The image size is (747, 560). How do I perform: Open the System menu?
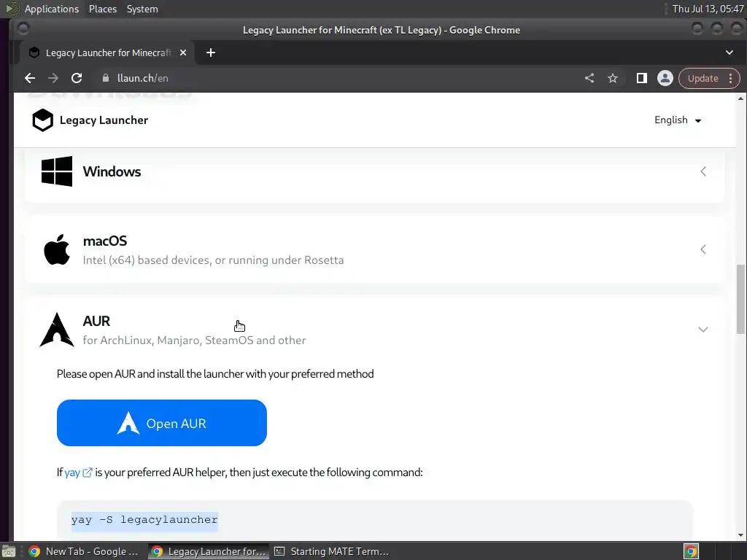click(x=142, y=9)
